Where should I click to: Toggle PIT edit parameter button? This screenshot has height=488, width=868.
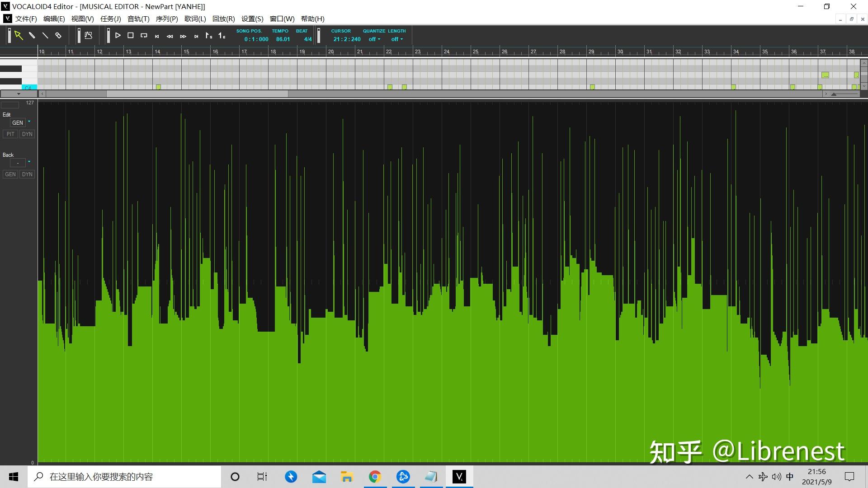click(10, 134)
